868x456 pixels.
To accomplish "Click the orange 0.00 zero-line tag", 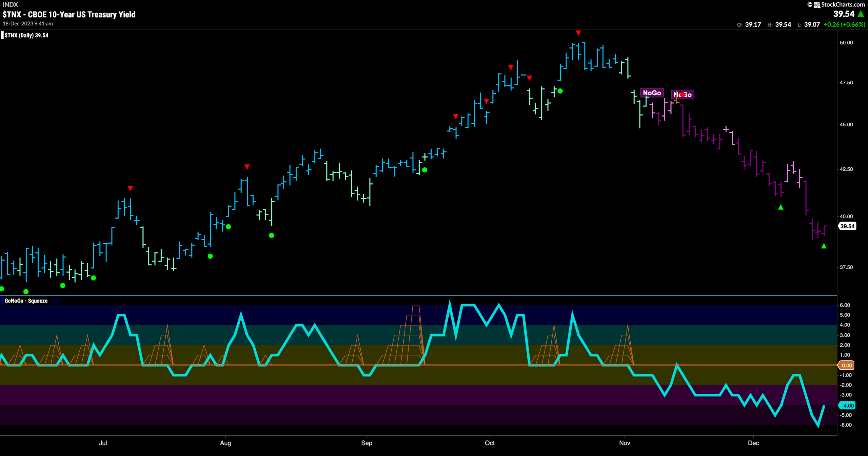I will pyautogui.click(x=846, y=365).
